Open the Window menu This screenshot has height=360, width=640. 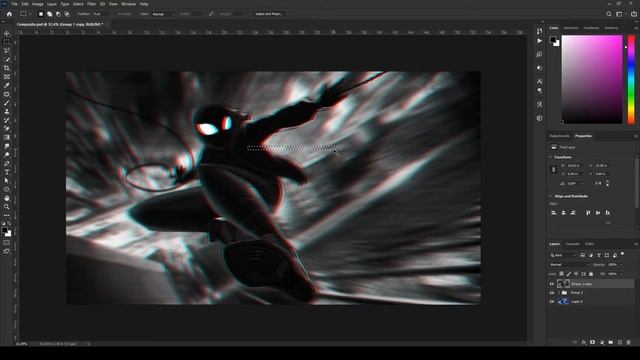[x=128, y=4]
